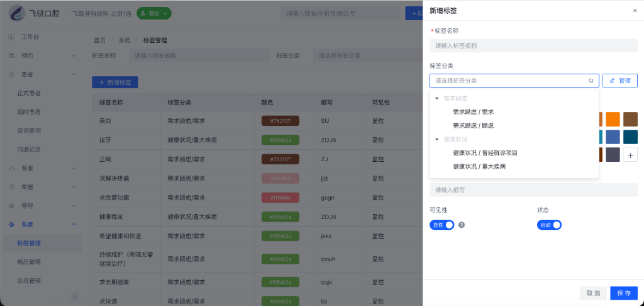The width and height of the screenshot is (644, 306).
Task: Click the 客服 headset icon in the sidebar
Action: coord(11,168)
